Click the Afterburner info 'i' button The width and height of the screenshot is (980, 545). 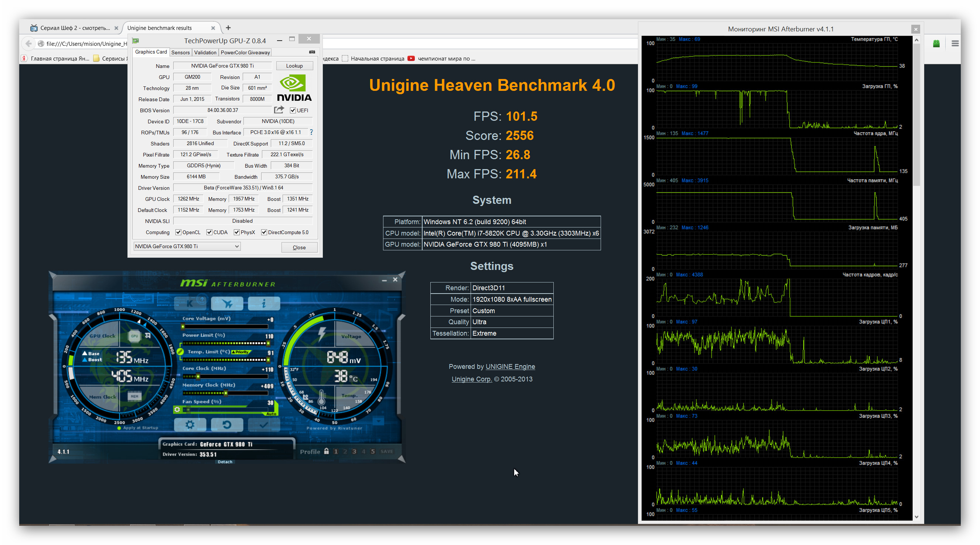pyautogui.click(x=264, y=303)
